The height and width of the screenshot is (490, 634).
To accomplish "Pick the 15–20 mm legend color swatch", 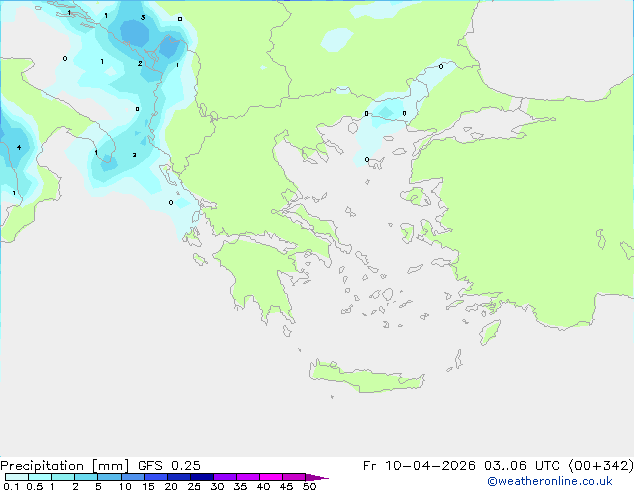I will coord(155,477).
